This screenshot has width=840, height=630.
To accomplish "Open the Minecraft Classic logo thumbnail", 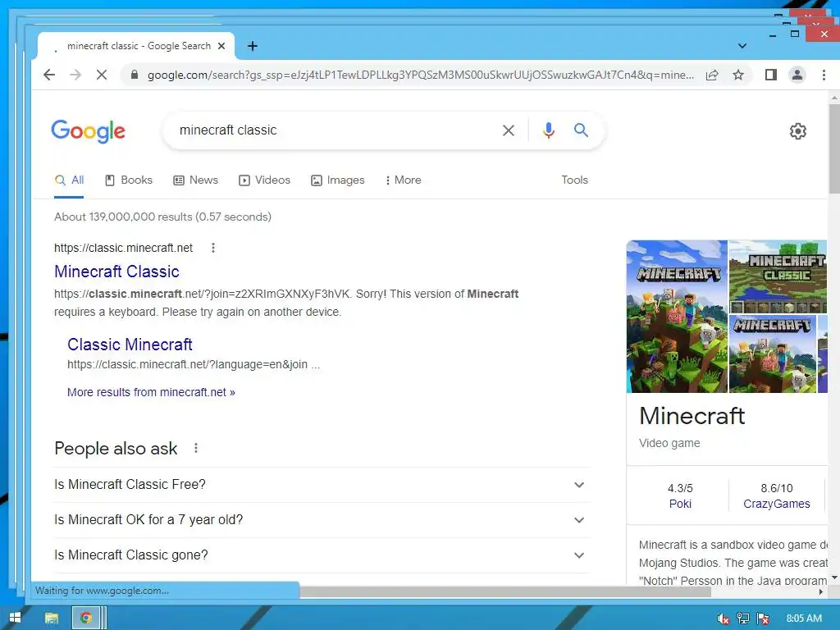I will click(x=778, y=277).
